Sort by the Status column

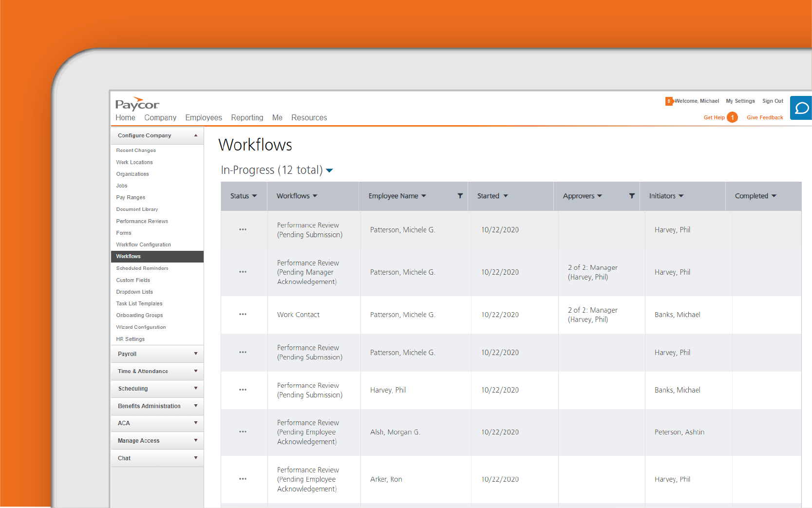point(244,196)
